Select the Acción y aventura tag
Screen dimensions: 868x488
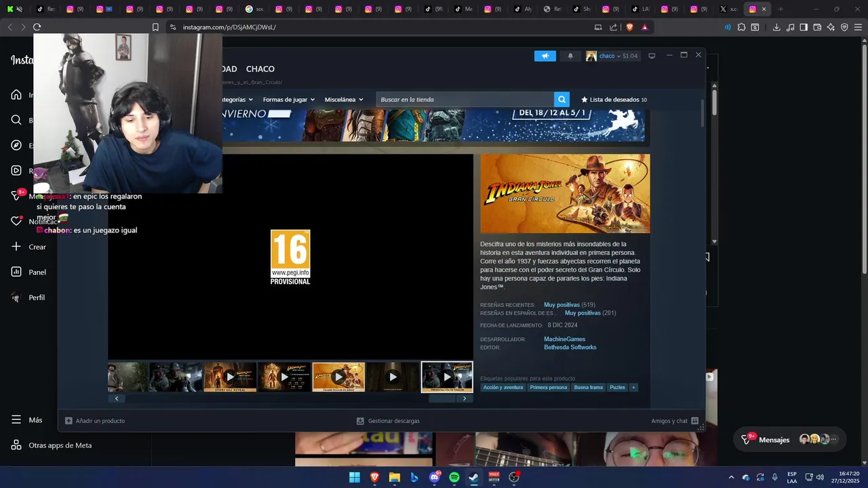503,388
